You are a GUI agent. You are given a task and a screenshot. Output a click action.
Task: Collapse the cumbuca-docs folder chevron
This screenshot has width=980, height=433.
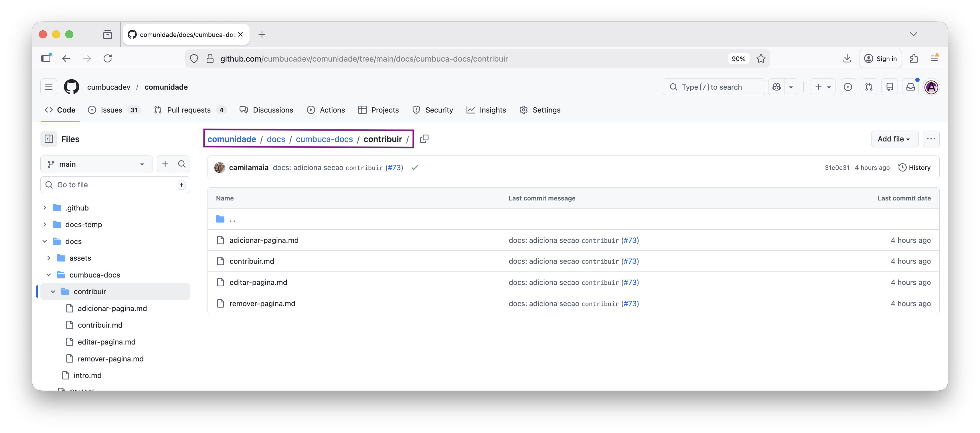pyautogui.click(x=49, y=275)
